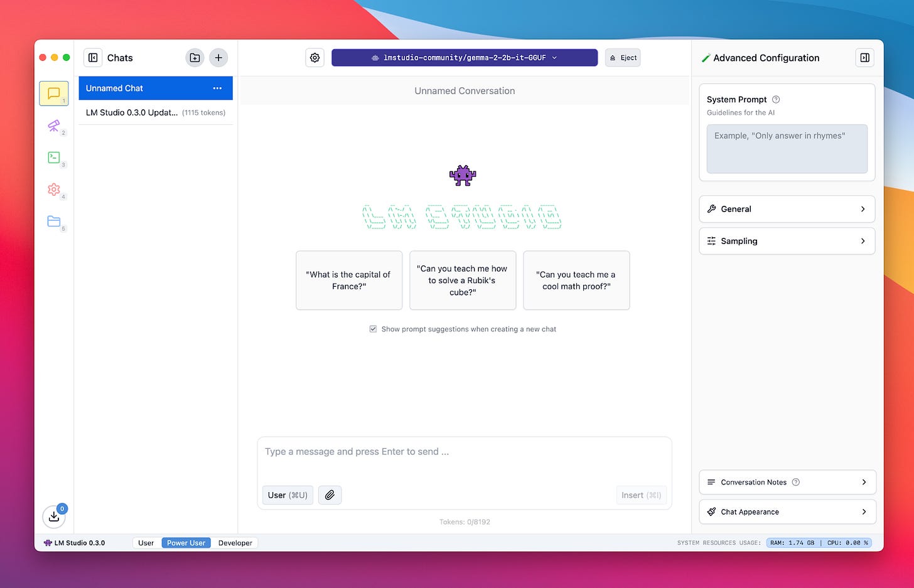
Task: Expand the General section
Action: (x=787, y=209)
